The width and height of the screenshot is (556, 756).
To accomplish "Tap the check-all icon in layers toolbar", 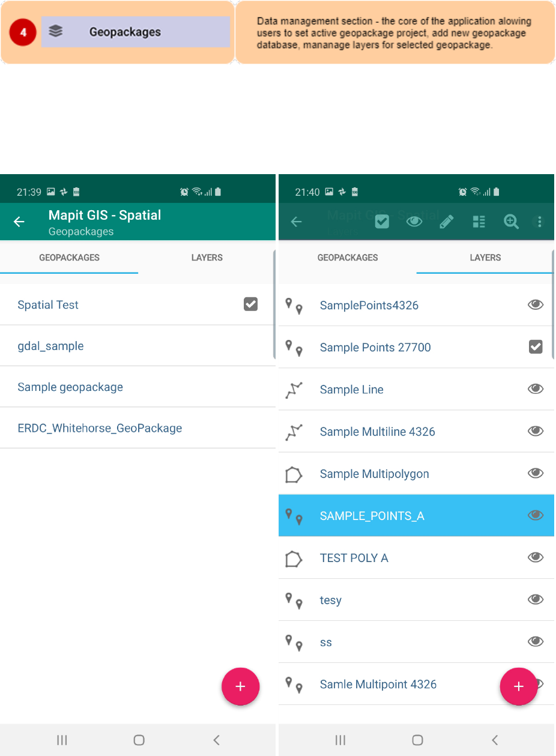I will [x=382, y=222].
